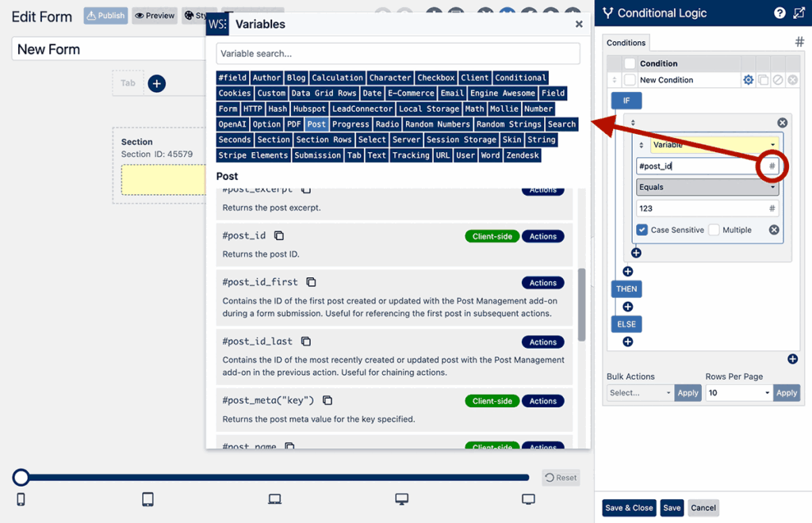Select the phone breakpoint icon
Viewport: 812px width, 523px height.
coord(21,499)
